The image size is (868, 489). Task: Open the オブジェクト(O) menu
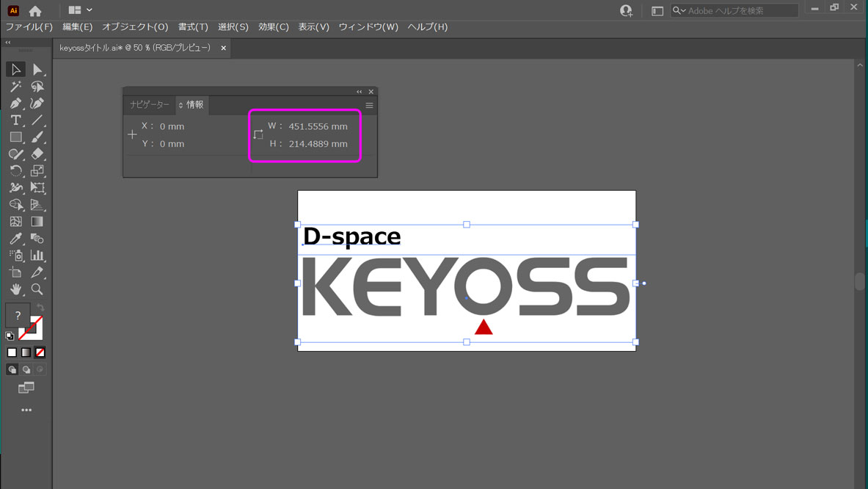135,27
